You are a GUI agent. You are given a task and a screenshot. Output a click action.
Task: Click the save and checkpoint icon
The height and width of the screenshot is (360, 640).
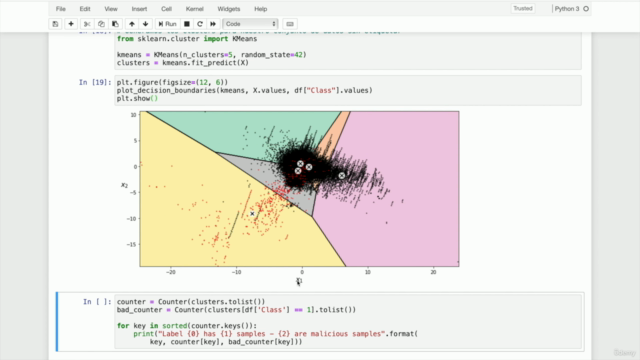pos(55,24)
